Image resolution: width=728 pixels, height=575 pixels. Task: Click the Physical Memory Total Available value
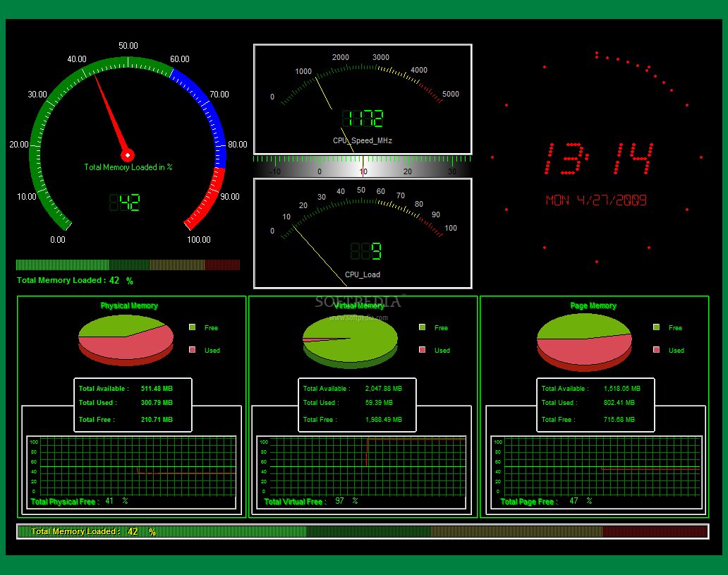tap(157, 389)
